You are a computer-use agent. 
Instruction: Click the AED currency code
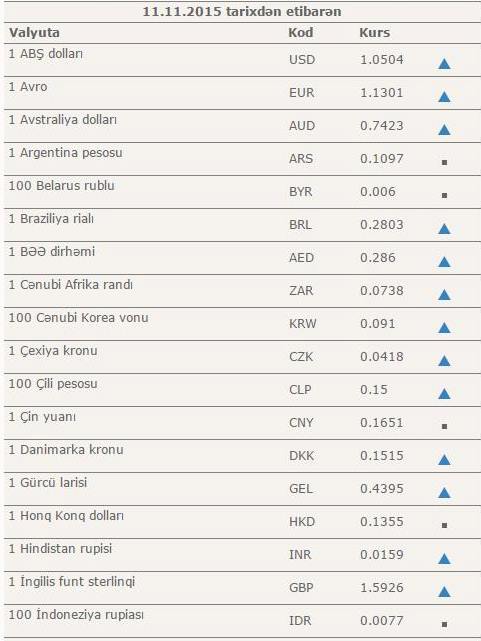coord(302,258)
